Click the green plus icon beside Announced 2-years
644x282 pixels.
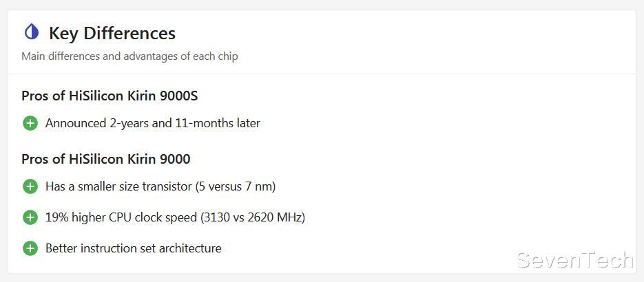[30, 123]
